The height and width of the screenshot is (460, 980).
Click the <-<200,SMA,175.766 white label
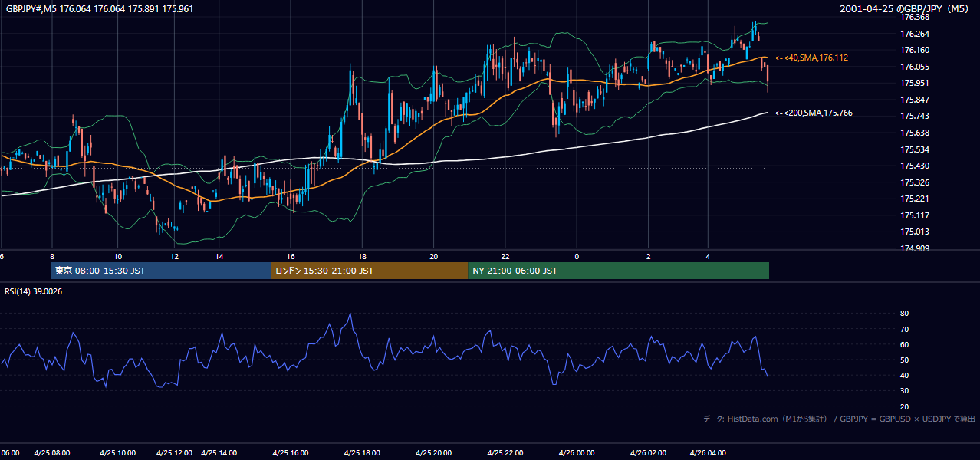(814, 113)
